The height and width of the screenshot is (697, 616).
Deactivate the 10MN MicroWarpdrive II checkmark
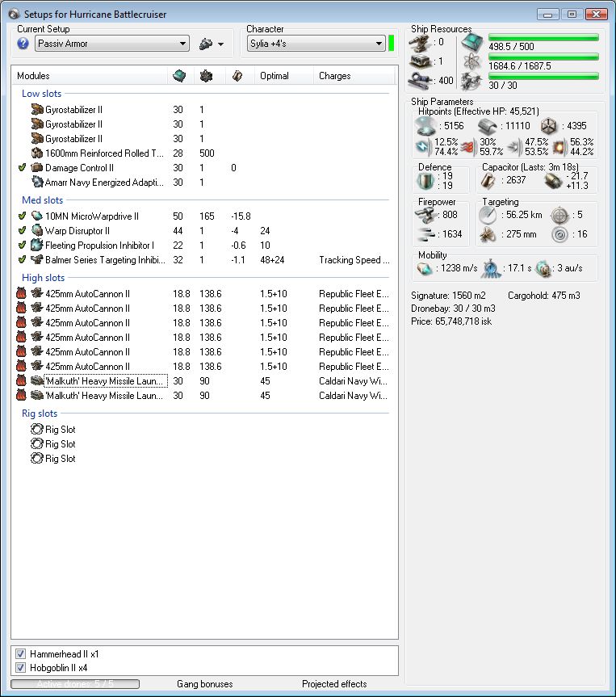pos(22,216)
